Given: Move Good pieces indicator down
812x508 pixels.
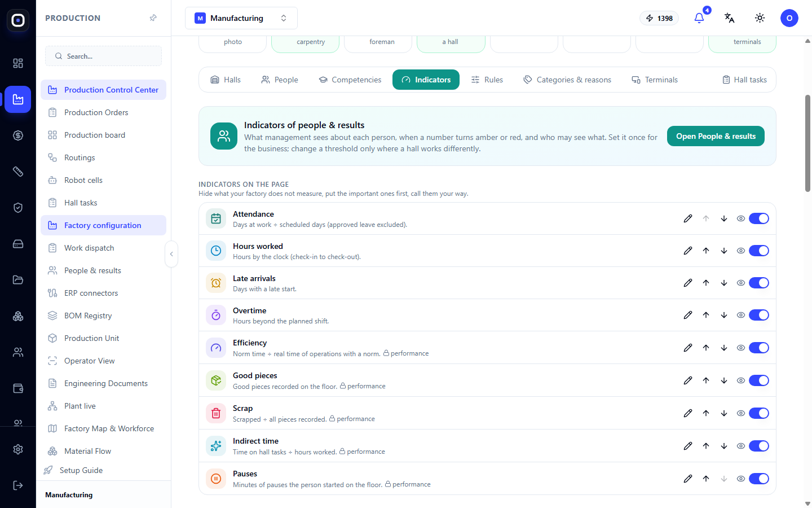Looking at the screenshot, I should coord(724,380).
